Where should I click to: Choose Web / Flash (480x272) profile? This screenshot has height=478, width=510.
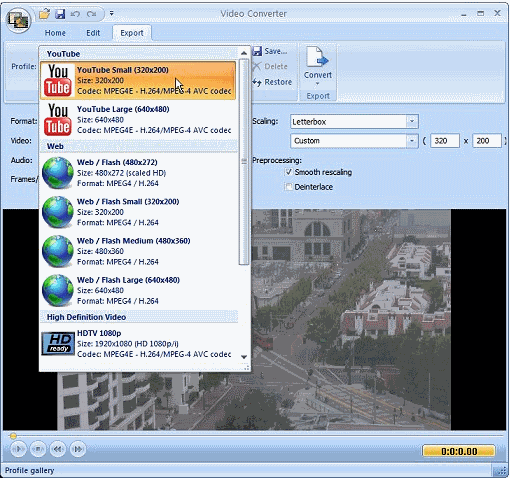[138, 173]
